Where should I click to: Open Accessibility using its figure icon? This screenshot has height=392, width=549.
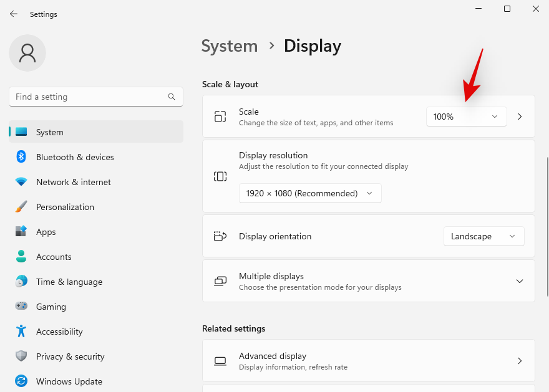point(21,332)
